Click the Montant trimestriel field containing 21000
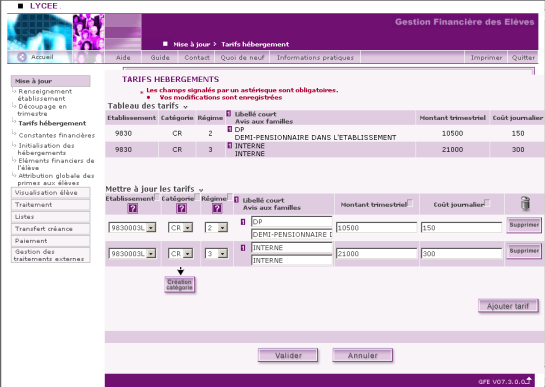The width and height of the screenshot is (545, 387). click(376, 254)
